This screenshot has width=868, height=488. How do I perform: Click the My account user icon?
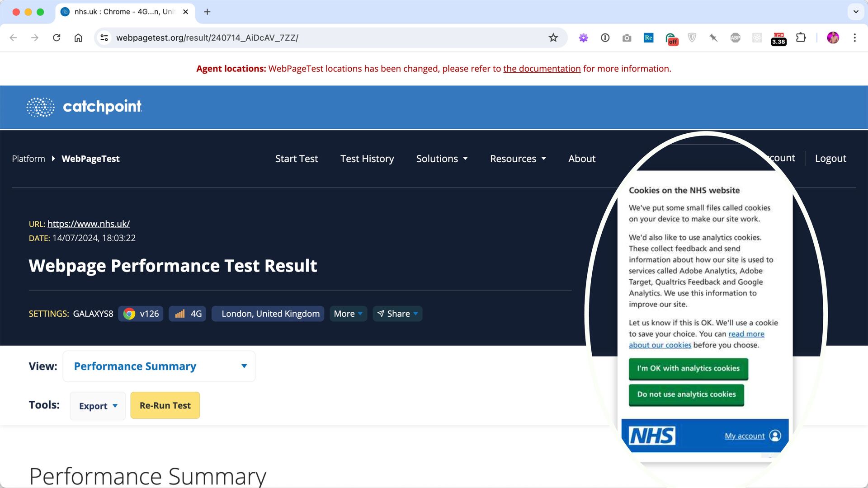click(775, 436)
